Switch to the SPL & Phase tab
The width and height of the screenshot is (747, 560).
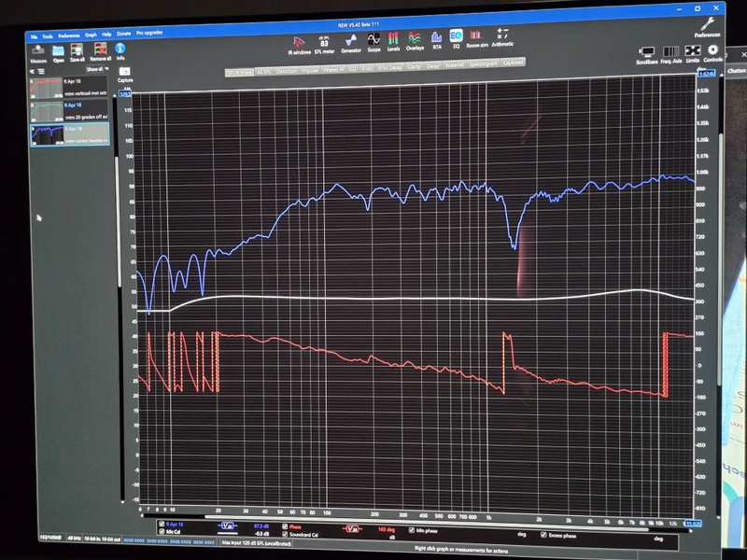click(240, 73)
